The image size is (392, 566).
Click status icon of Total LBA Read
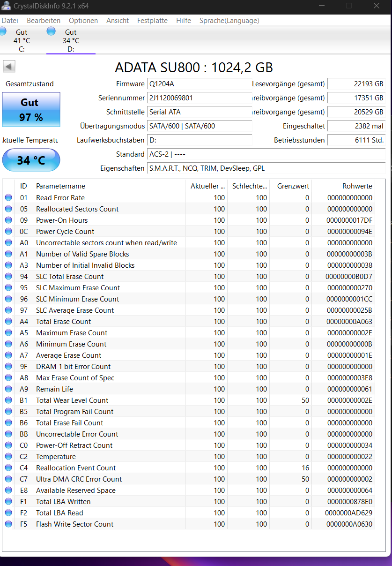(x=8, y=513)
